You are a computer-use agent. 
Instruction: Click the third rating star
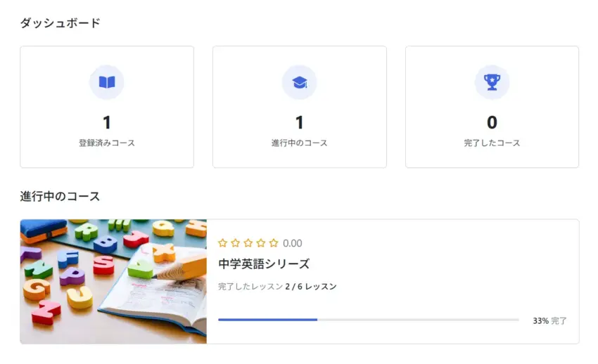(248, 243)
